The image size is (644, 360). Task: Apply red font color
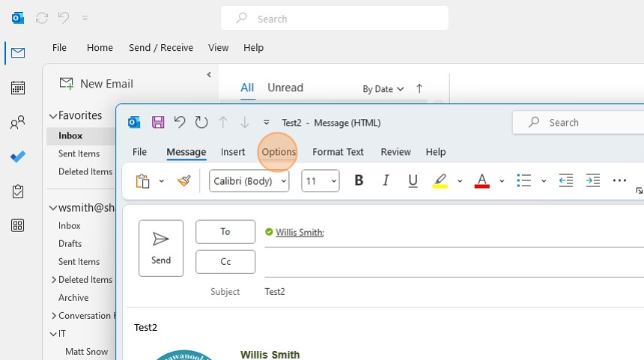(482, 180)
